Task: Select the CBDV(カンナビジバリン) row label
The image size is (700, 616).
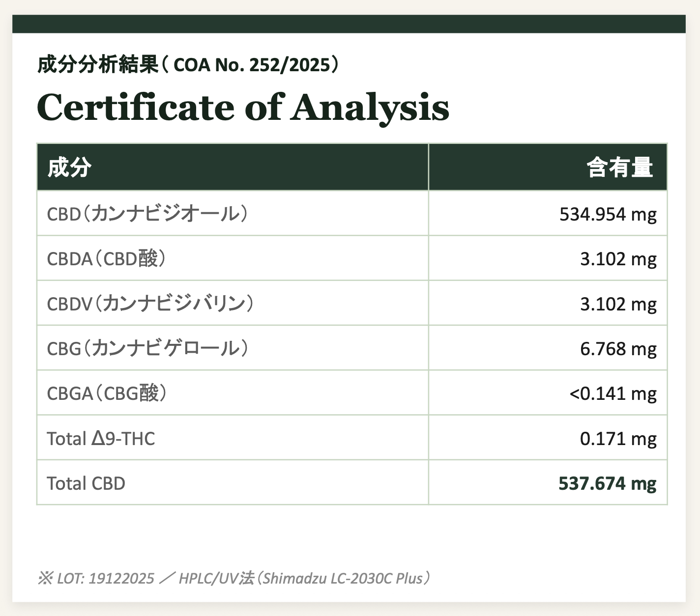Action: (150, 304)
